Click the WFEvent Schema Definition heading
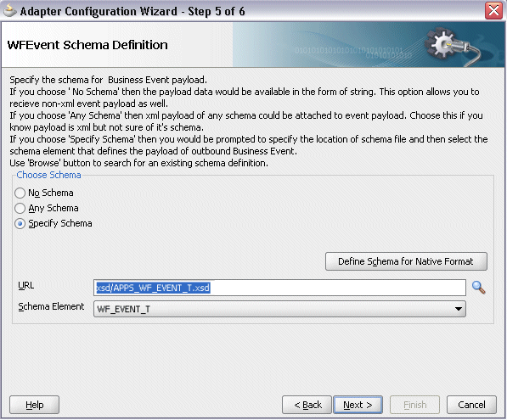This screenshot has width=507, height=420. click(87, 45)
